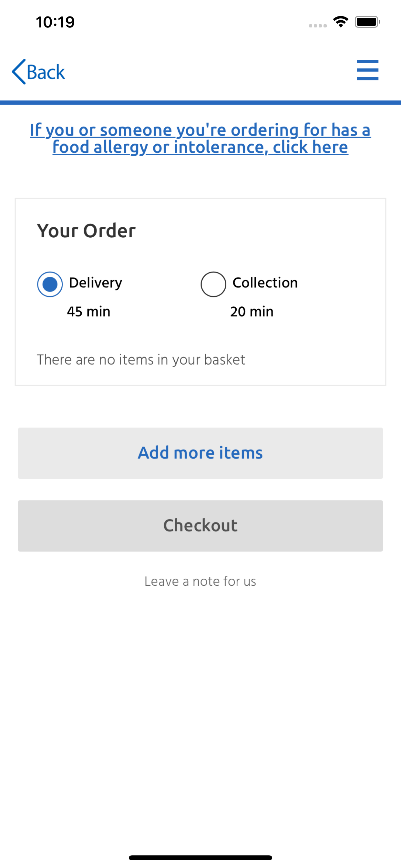This screenshot has width=401, height=868.
Task: Tap the back chevron arrow icon
Action: (19, 71)
